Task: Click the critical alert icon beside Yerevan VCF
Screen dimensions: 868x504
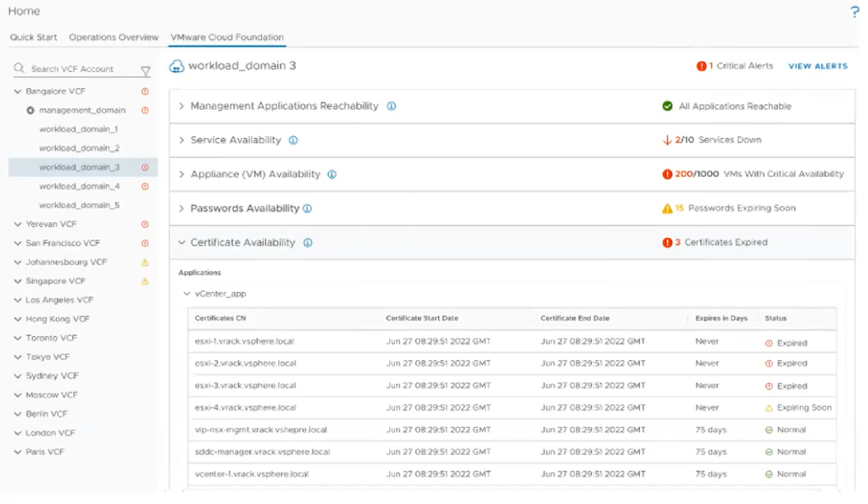Action: click(x=145, y=224)
